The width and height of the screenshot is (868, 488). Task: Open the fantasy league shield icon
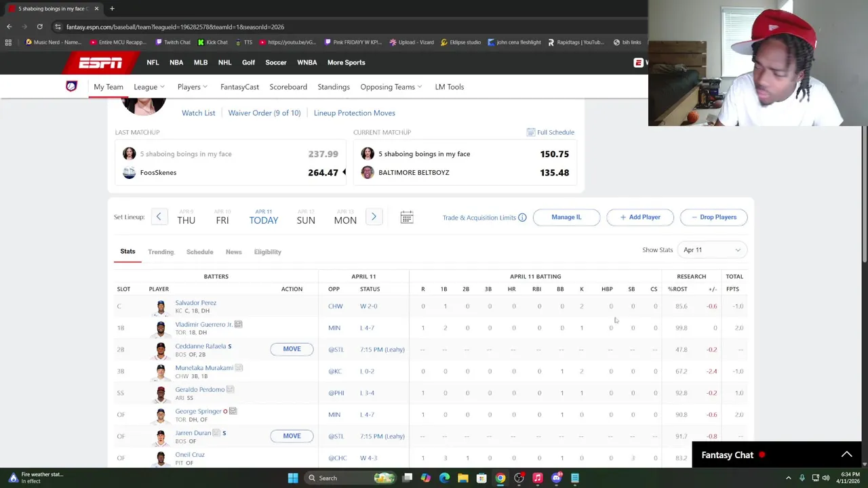pos(71,86)
